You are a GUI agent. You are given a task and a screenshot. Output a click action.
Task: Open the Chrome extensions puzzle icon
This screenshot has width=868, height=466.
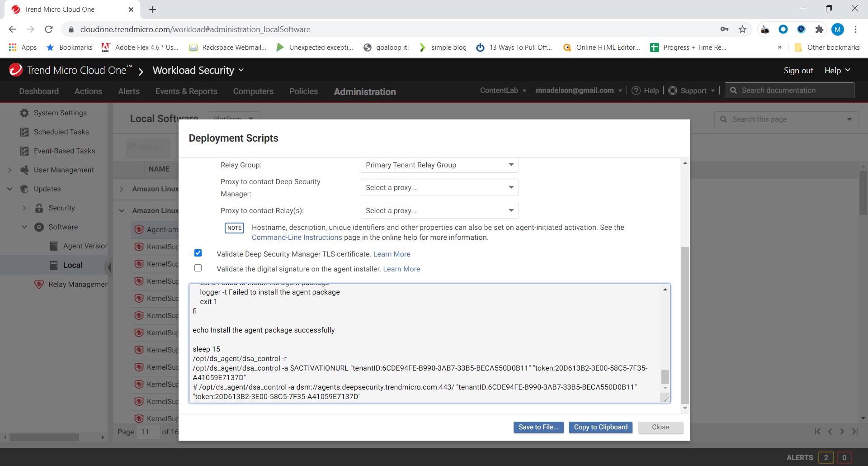819,29
